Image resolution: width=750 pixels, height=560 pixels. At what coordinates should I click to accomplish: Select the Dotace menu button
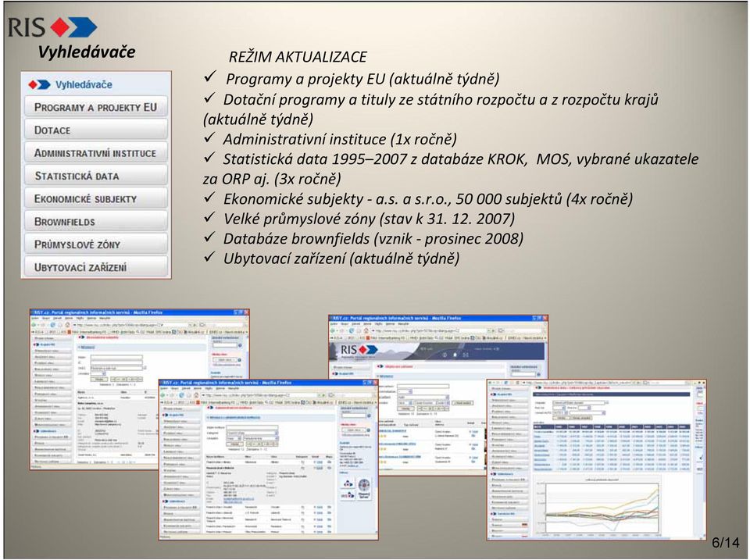(96, 130)
